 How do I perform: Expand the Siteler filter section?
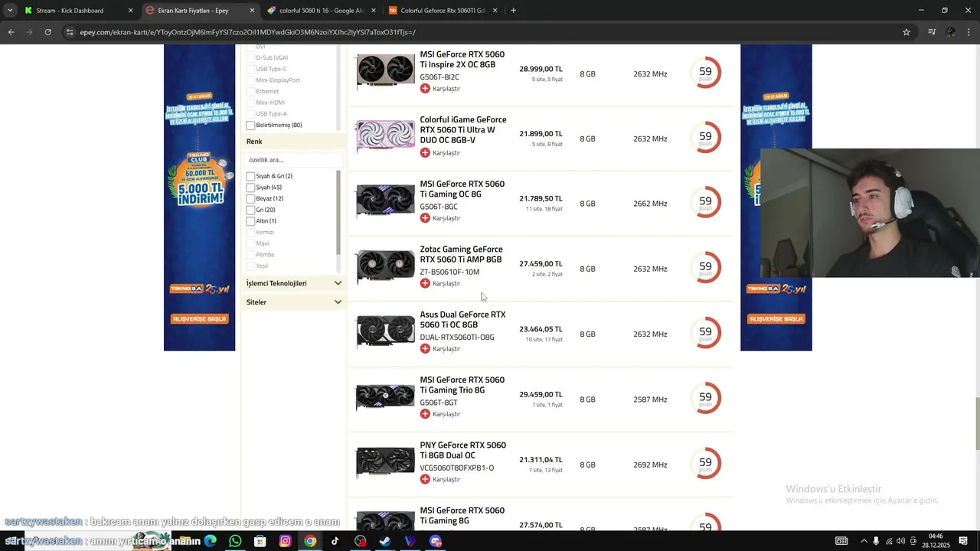tap(293, 302)
